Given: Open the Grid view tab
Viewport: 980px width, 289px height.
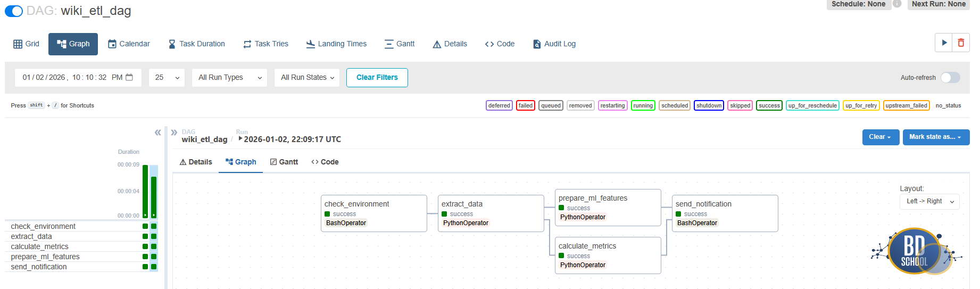Looking at the screenshot, I should [26, 44].
